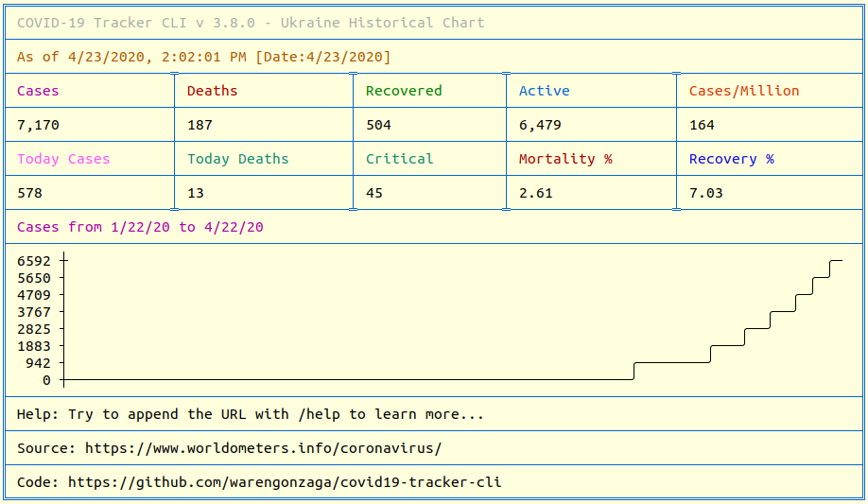Click the 'Deaths' column header
Screen dimensions: 868x504
pyautogui.click(x=212, y=91)
